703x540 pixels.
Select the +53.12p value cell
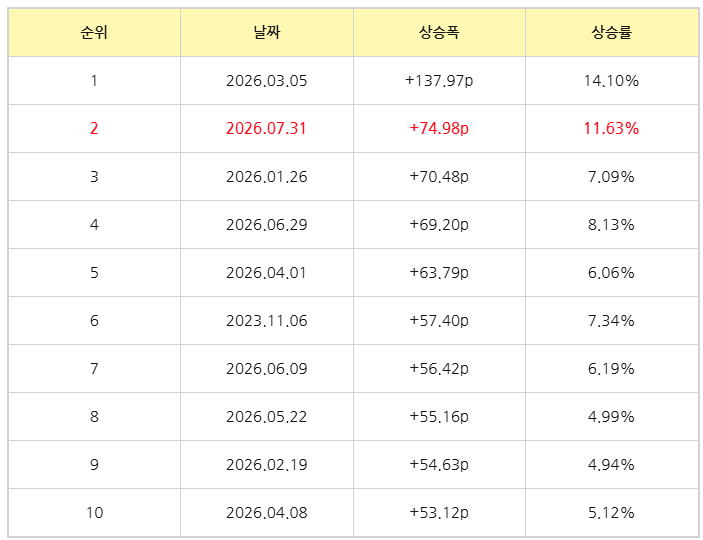(439, 513)
